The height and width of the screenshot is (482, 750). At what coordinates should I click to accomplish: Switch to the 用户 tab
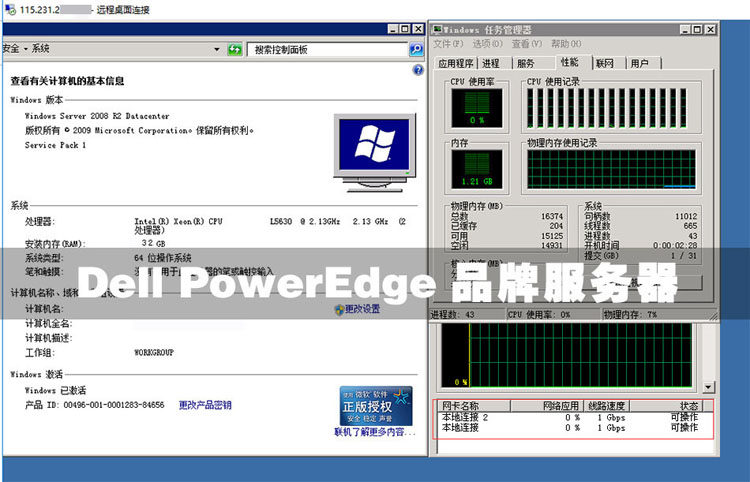640,64
